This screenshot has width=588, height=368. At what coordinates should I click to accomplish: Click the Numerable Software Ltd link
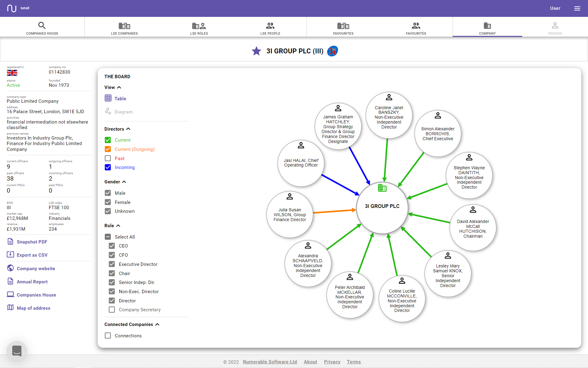[x=270, y=362]
